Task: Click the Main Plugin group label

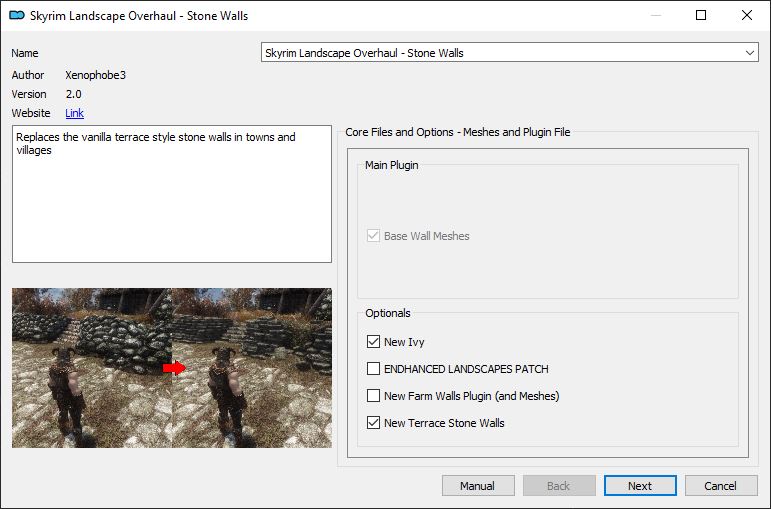Action: (391, 165)
